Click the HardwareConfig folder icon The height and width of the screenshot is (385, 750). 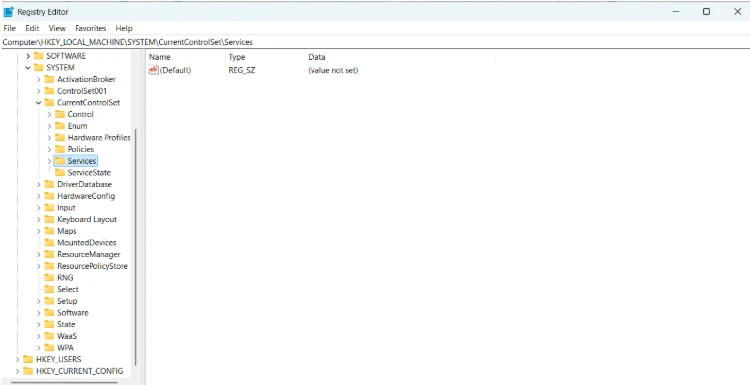coord(49,196)
